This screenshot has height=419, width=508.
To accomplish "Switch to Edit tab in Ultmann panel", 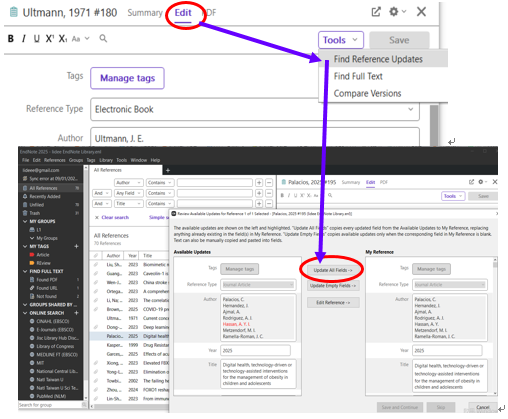I will (183, 13).
